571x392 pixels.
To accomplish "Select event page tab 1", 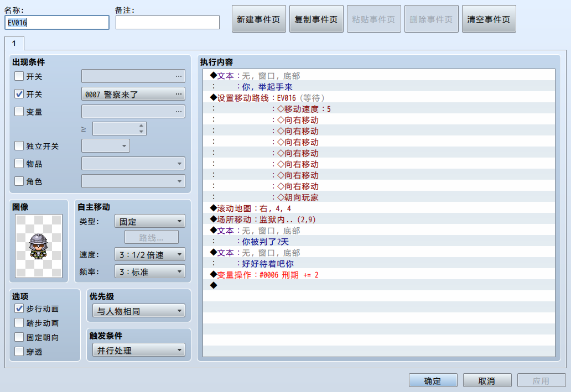I will [x=14, y=43].
